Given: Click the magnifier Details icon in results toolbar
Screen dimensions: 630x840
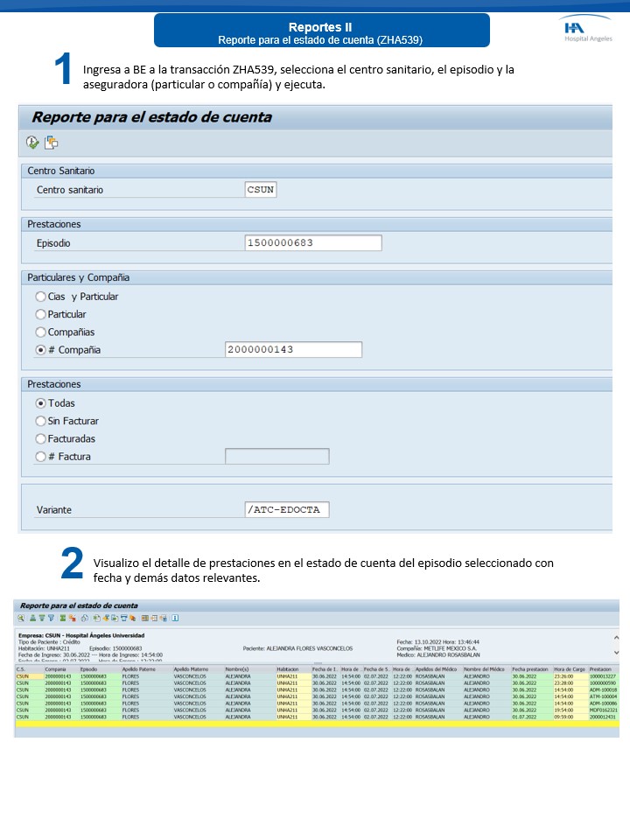Looking at the screenshot, I should point(21,618).
